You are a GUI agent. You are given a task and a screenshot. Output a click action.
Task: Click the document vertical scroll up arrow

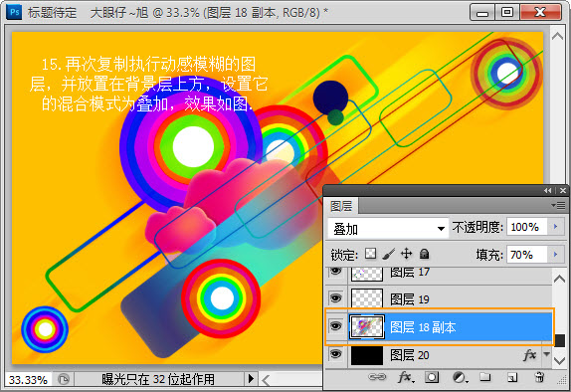(x=557, y=36)
